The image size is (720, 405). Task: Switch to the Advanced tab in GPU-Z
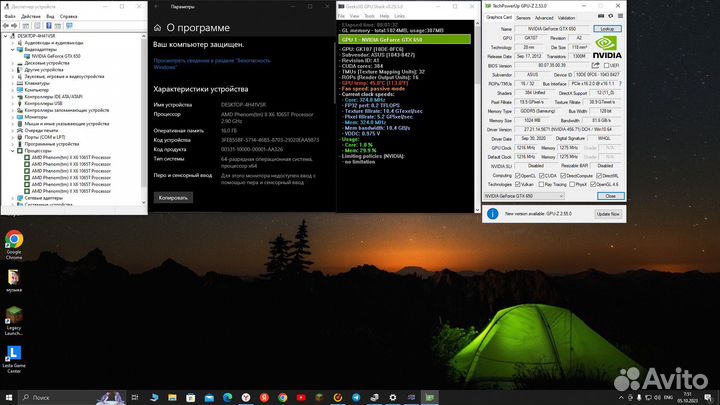tap(544, 18)
